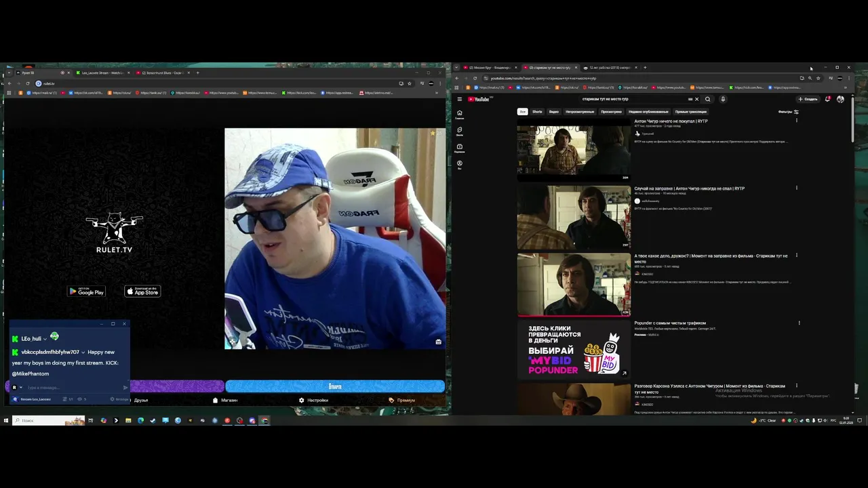Click the YouTube search magnifier button
The width and height of the screenshot is (868, 488).
point(707,99)
